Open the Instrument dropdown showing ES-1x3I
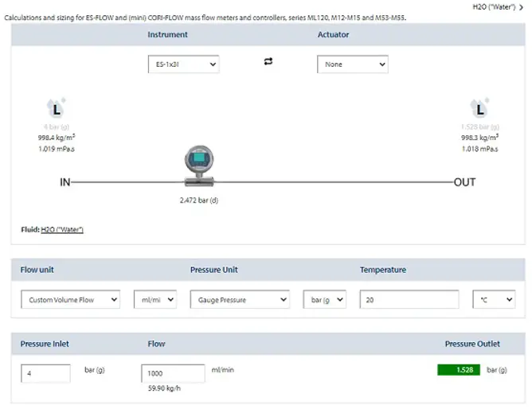Viewport: 532px width, 409px height. point(183,64)
